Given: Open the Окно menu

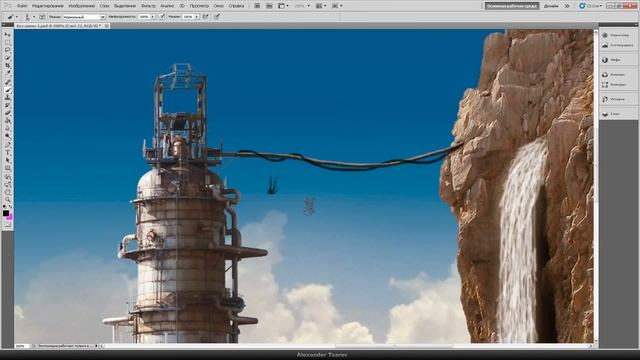Looking at the screenshot, I should 218,6.
